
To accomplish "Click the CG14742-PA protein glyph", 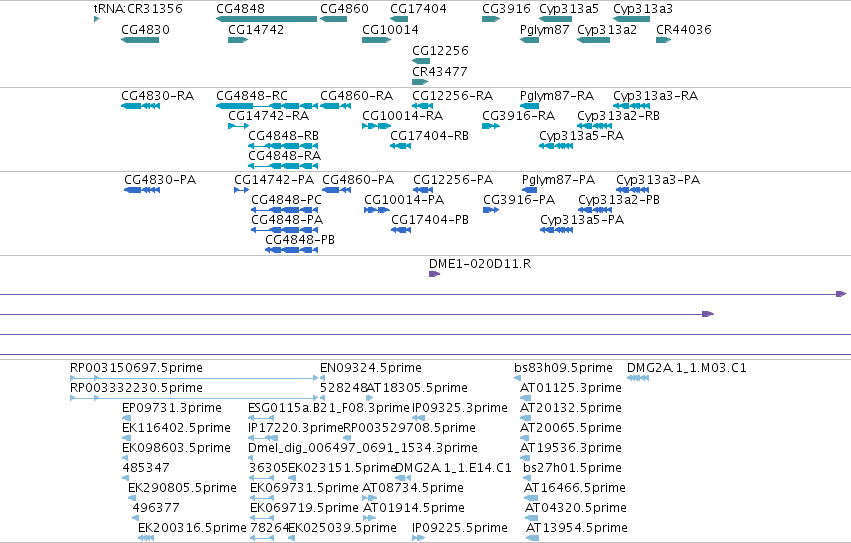I will click(242, 190).
